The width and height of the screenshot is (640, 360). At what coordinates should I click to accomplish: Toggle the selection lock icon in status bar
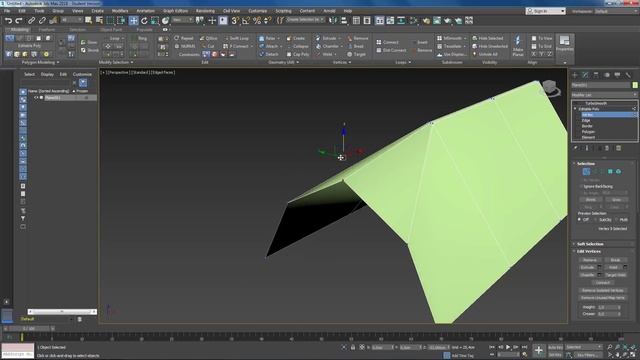353,347
